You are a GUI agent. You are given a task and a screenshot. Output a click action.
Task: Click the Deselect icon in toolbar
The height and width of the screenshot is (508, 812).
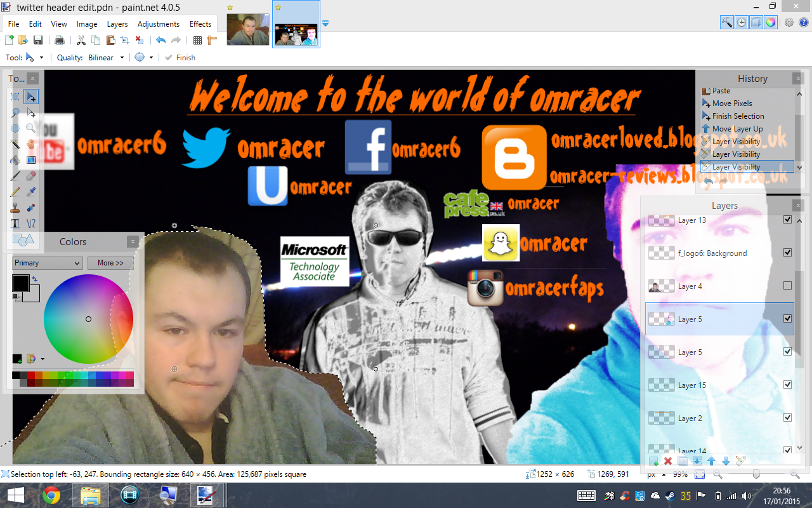coord(140,41)
